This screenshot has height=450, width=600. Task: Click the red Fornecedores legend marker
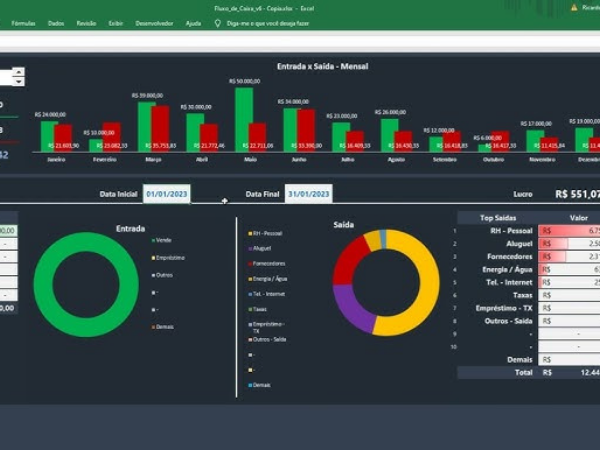248,263
